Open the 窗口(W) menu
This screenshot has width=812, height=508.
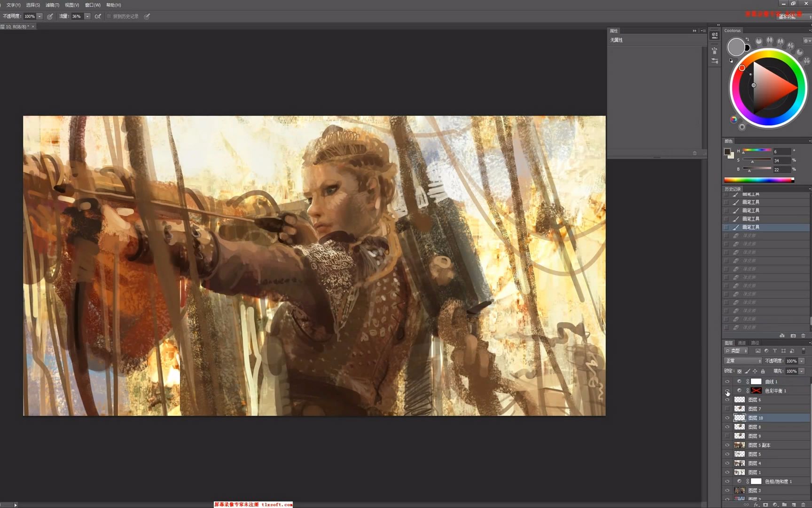pyautogui.click(x=93, y=5)
